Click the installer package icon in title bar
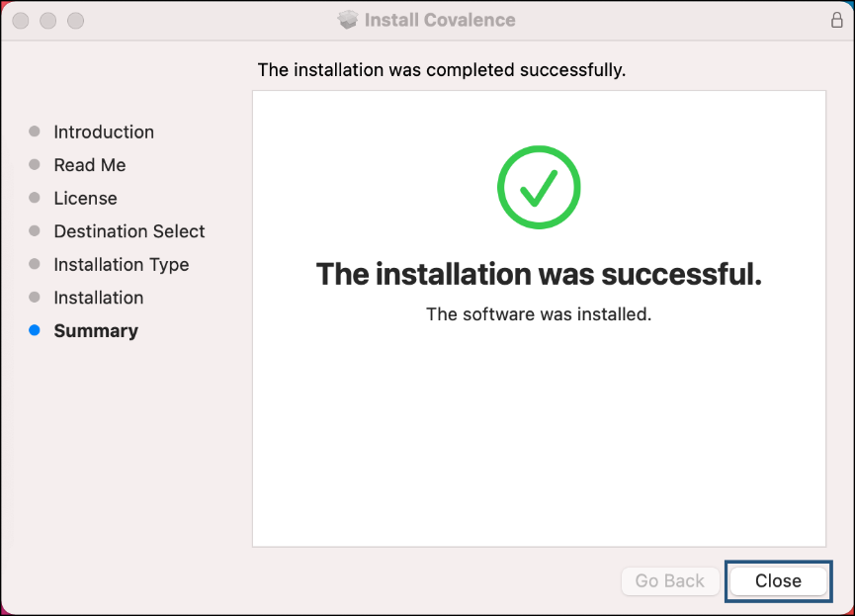Screen dimensions: 855x616 [348, 19]
